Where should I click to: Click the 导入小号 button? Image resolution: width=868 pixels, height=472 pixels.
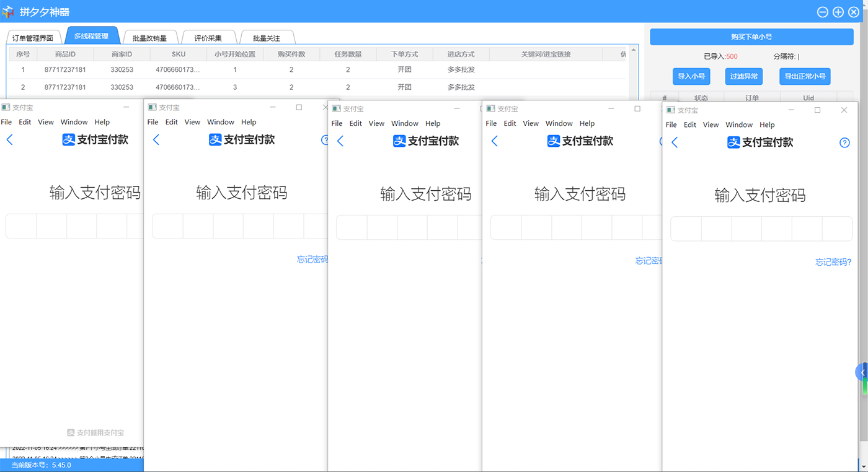click(x=691, y=76)
